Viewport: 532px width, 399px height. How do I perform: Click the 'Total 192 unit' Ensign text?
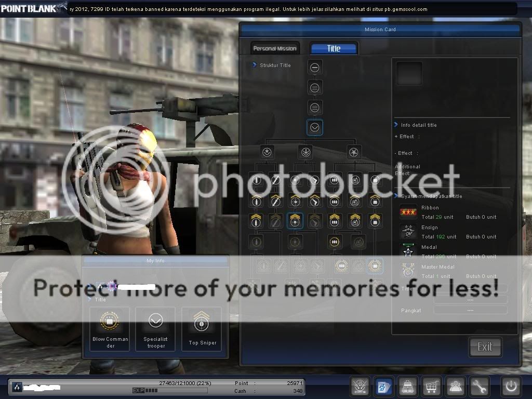(438, 236)
